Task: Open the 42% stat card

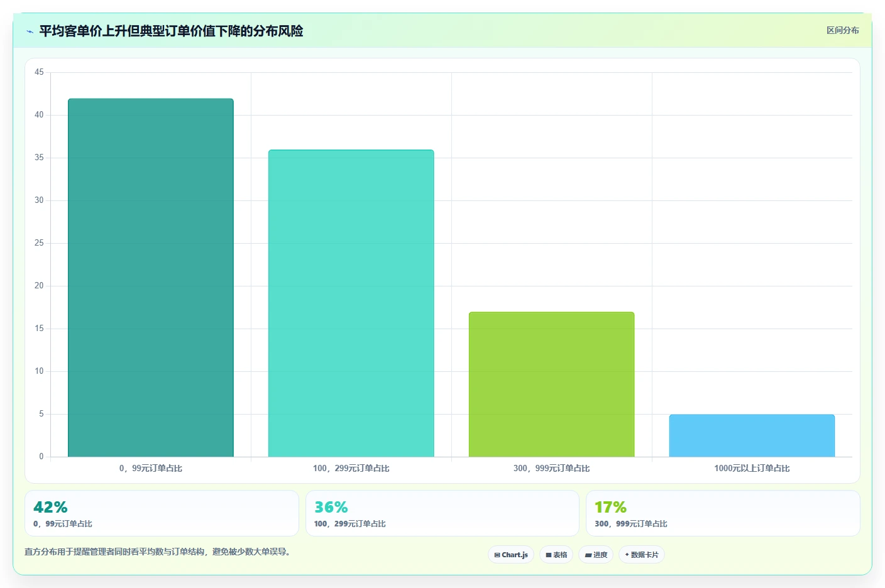Action: tap(162, 513)
